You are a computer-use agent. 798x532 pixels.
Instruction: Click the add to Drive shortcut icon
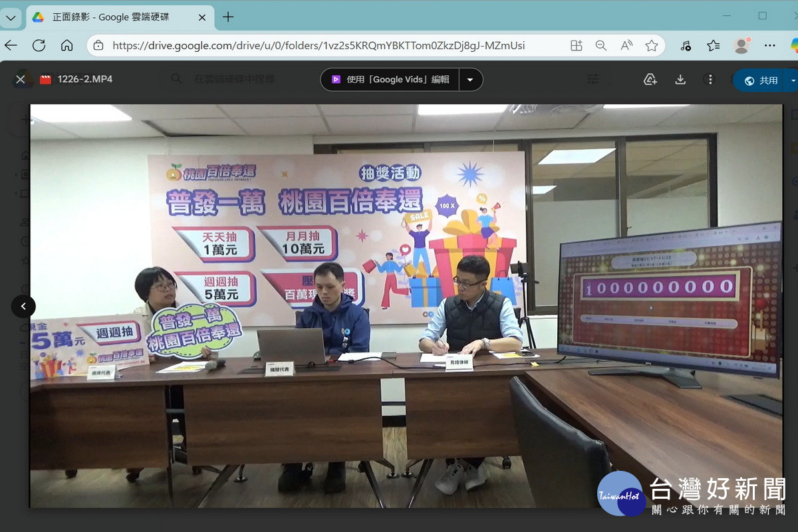coord(650,80)
